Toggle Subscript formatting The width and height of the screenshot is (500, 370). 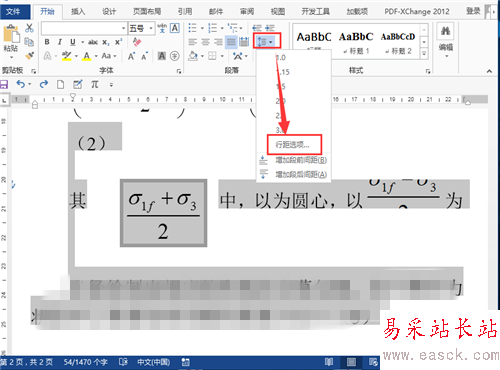tap(106, 42)
